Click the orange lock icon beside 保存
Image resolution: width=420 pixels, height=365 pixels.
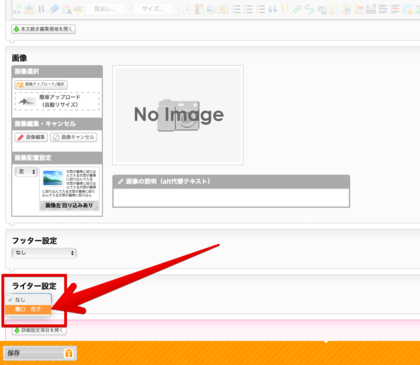[69, 353]
